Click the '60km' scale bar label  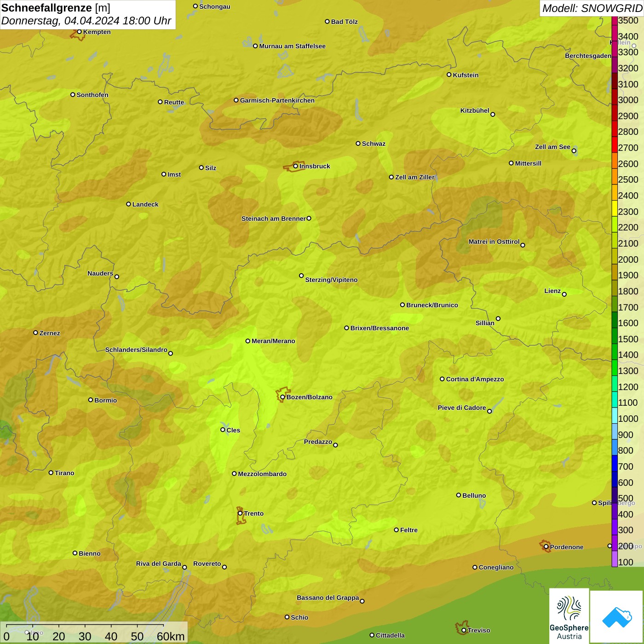[x=171, y=636]
